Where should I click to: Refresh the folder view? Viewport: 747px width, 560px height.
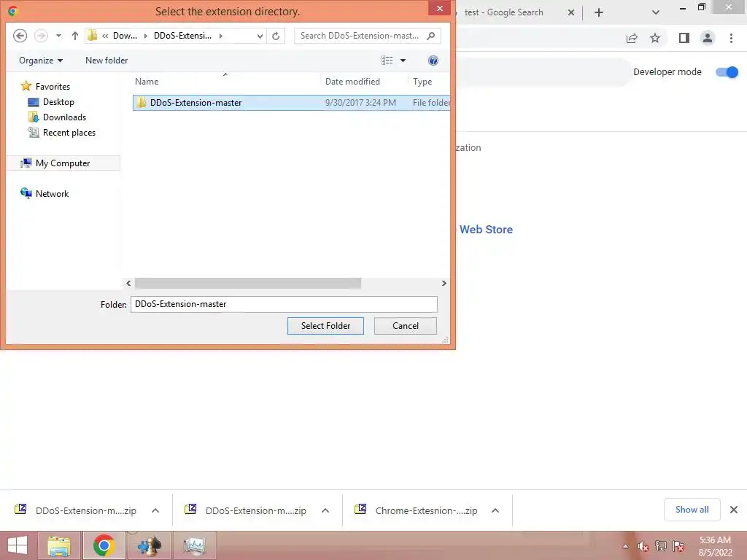(x=275, y=36)
